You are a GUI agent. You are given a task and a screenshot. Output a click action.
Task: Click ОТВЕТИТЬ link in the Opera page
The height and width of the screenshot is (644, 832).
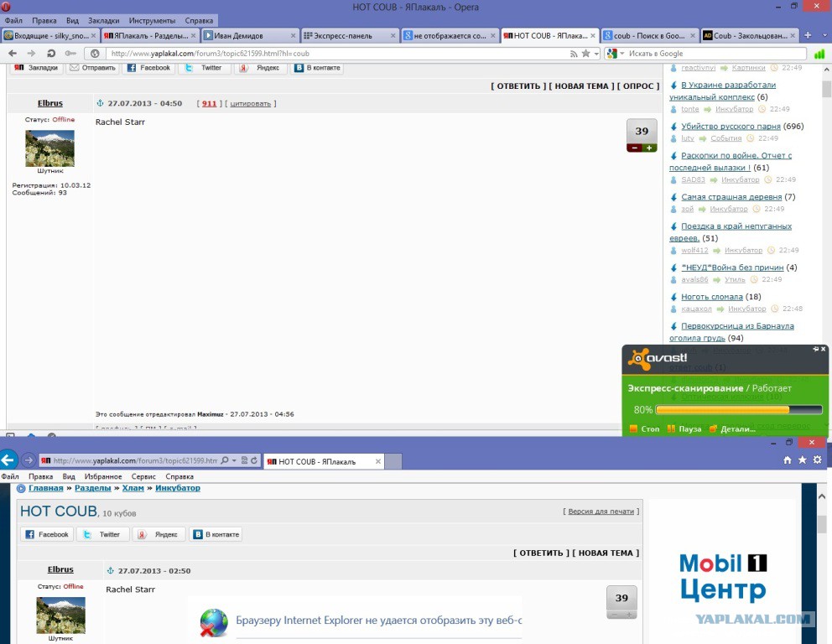[x=518, y=86]
